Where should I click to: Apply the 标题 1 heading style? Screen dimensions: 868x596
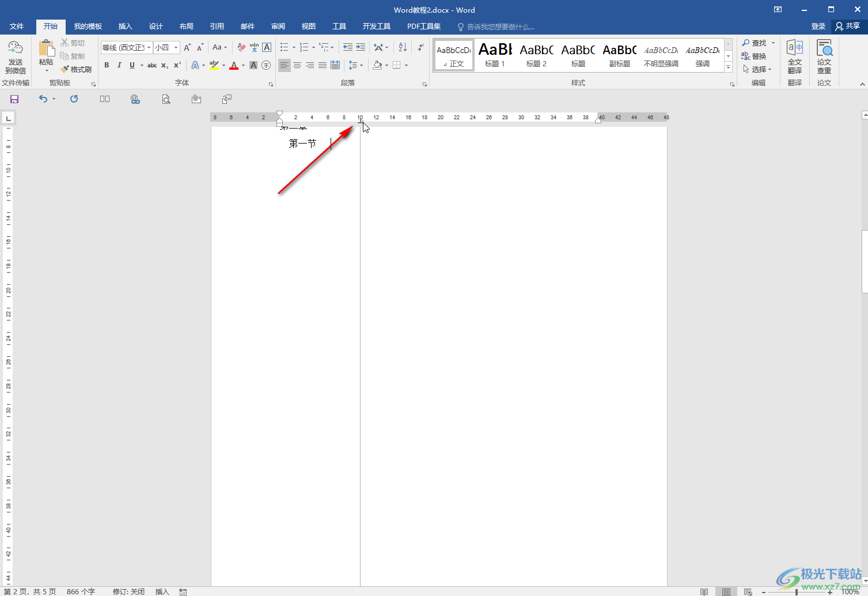coord(495,55)
